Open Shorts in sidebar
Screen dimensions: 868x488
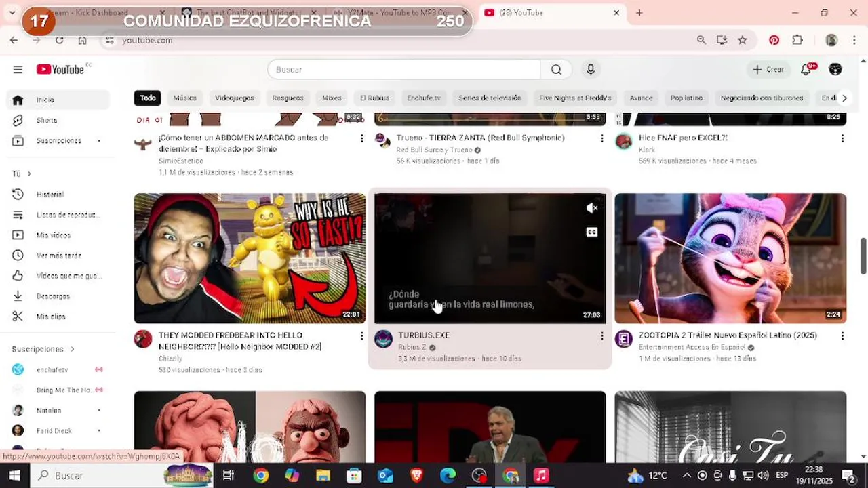click(58, 120)
